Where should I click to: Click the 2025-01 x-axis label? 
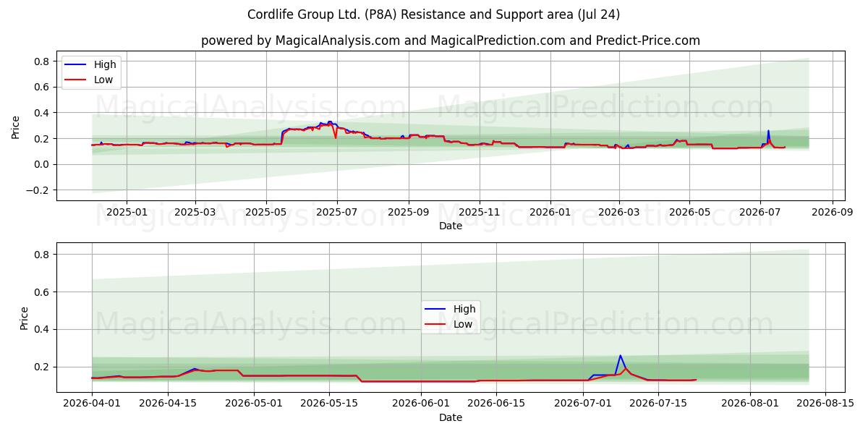point(127,213)
